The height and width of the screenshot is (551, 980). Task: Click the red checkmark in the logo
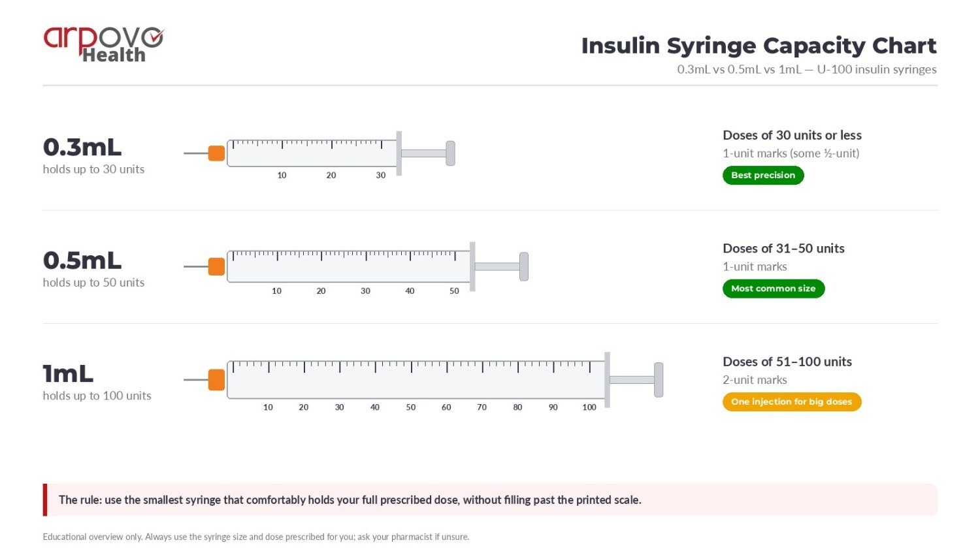coord(155,37)
